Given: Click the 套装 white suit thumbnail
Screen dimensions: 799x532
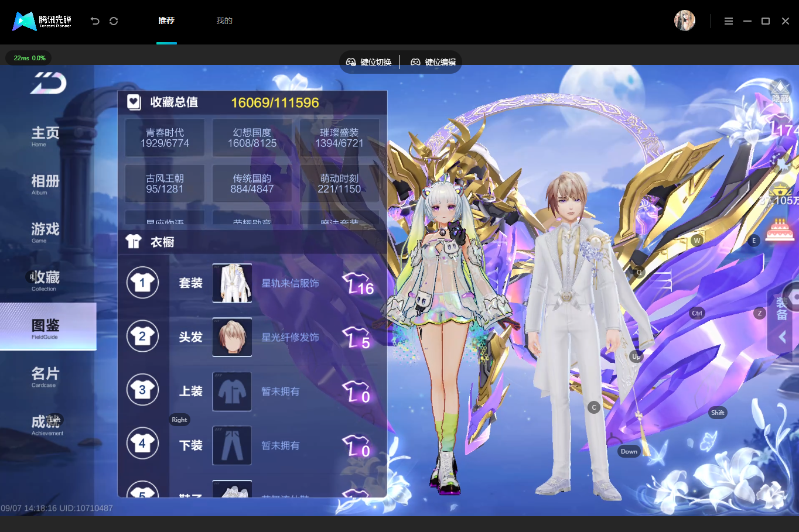Looking at the screenshot, I should click(232, 283).
